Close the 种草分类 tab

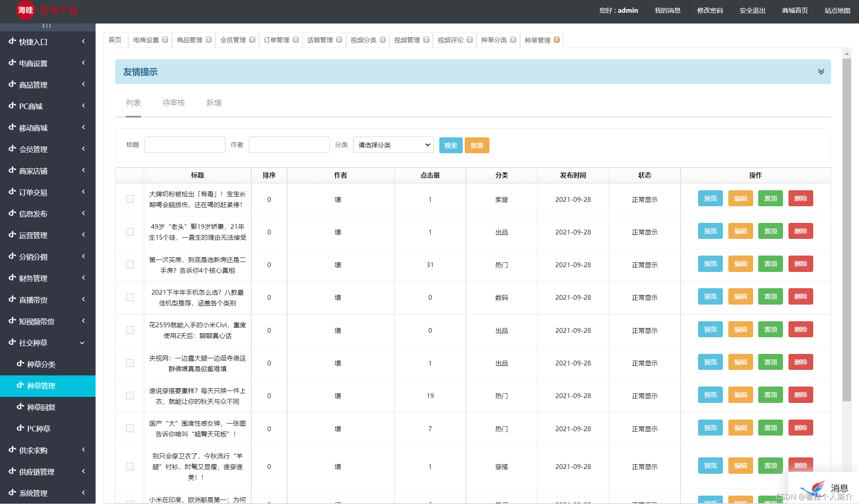513,40
